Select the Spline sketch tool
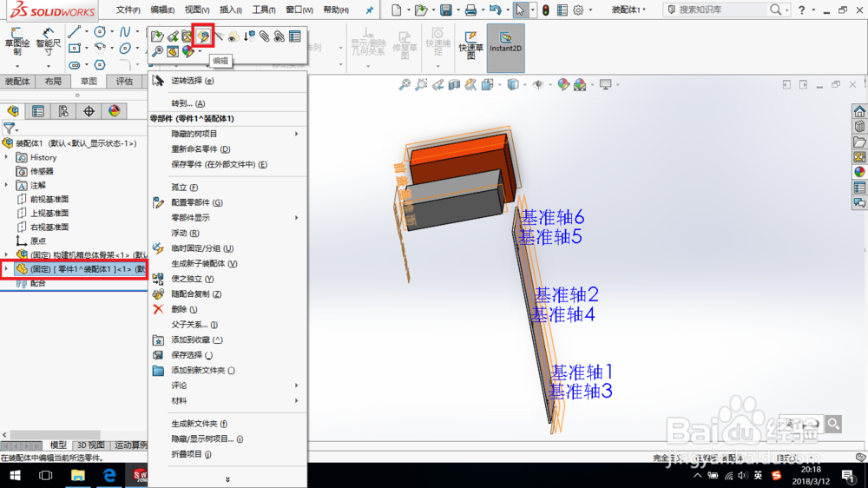Screen dimensions: 868x488 125,32
